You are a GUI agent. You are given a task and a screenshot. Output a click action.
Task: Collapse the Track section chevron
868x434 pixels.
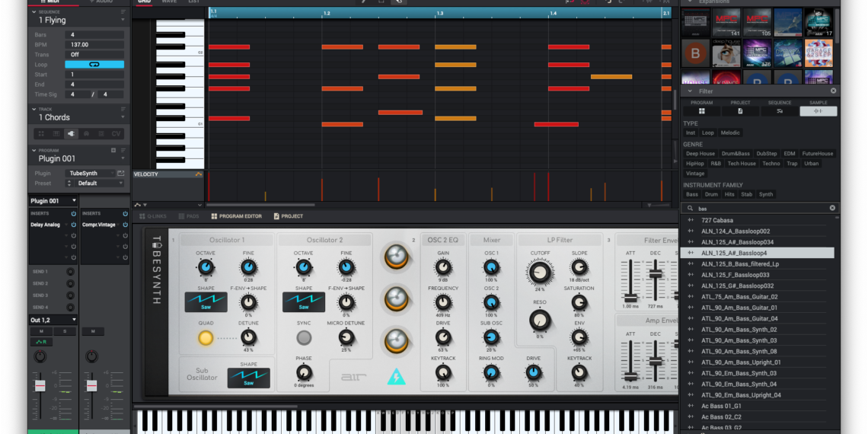34,109
